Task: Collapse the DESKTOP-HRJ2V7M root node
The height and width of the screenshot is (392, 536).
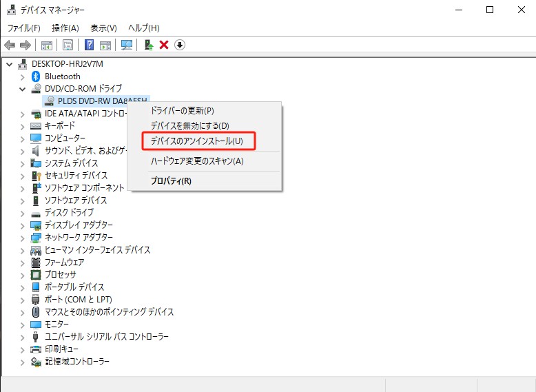Action: (10, 64)
